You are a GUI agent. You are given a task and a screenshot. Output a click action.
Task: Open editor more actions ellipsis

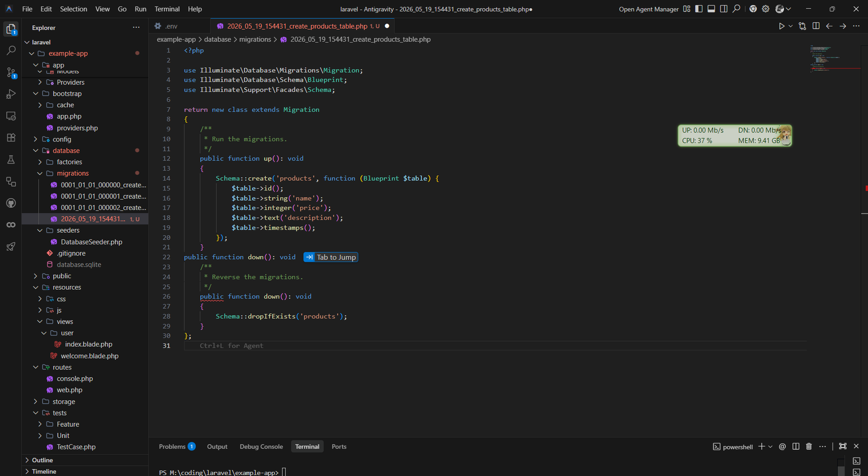[x=857, y=26]
